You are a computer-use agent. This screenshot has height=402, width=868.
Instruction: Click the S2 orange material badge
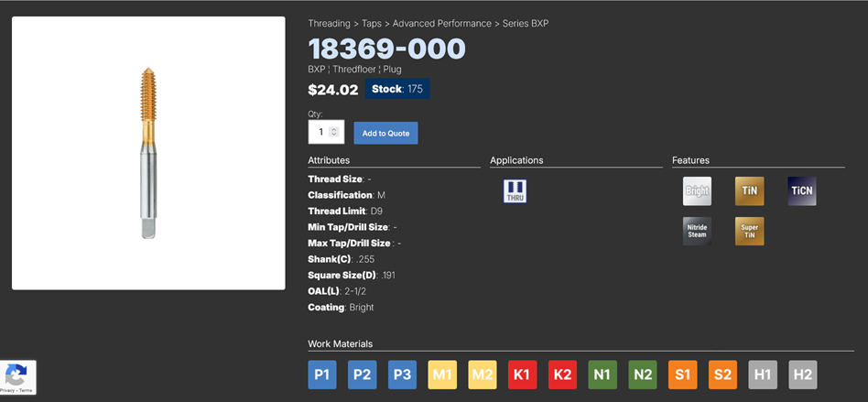722,374
